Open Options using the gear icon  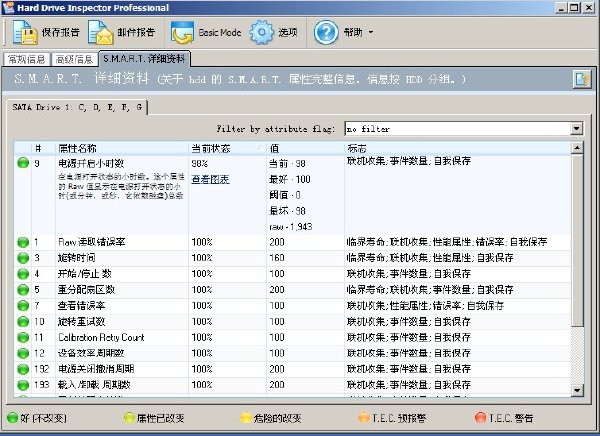[x=262, y=33]
